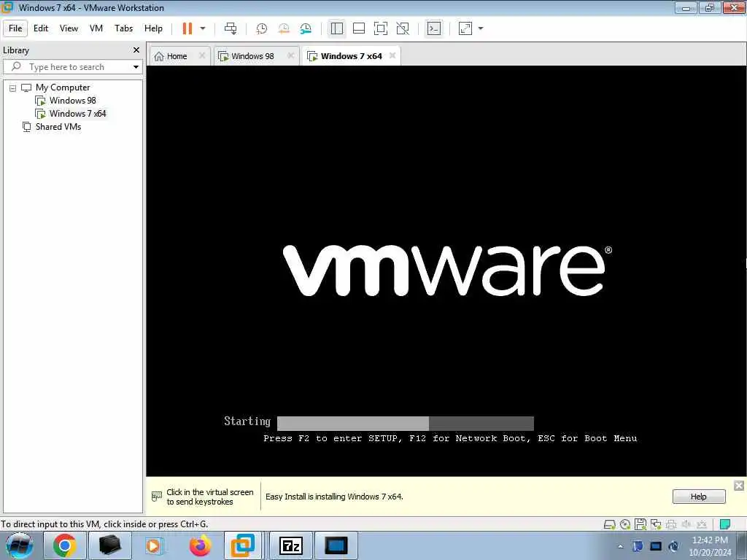This screenshot has width=747, height=560.
Task: Click the hard disk device status icon
Action: pos(609,525)
